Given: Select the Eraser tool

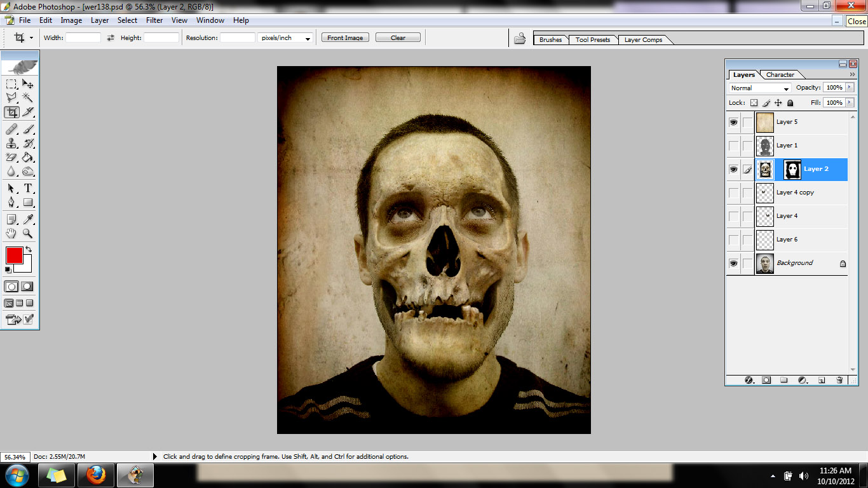Looking at the screenshot, I should tap(11, 157).
